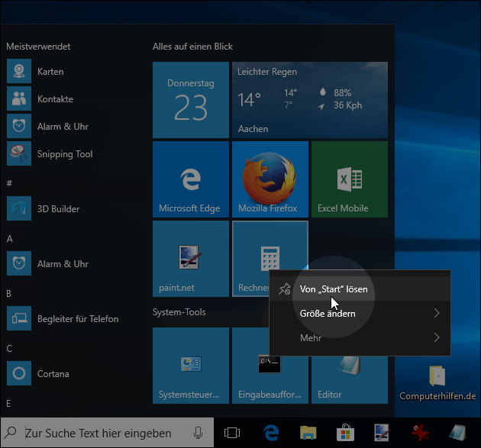Click the B letter header
This screenshot has height=448, width=481.
pos(9,294)
